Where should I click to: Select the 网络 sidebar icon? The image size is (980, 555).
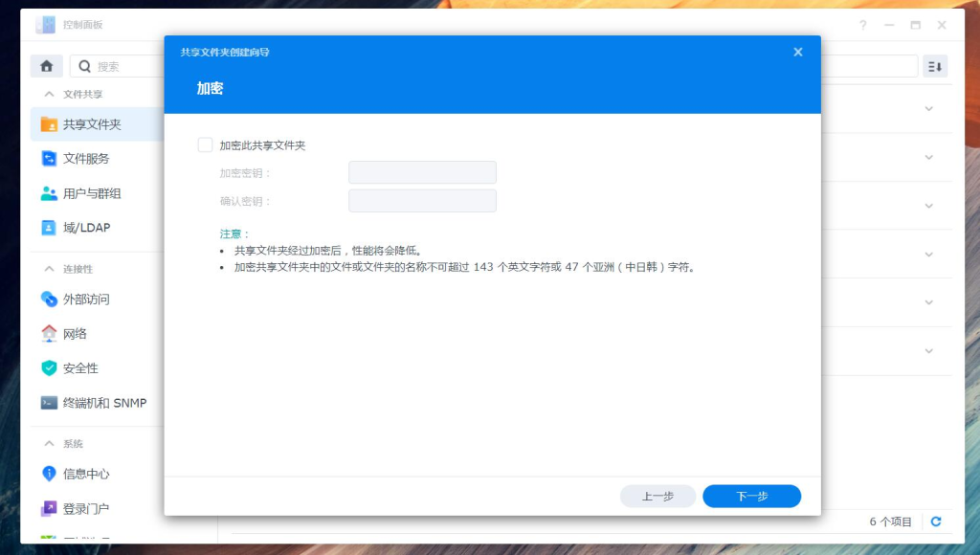coord(46,333)
